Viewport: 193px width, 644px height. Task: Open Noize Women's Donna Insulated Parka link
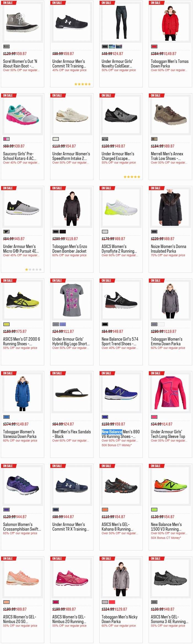[168, 249]
